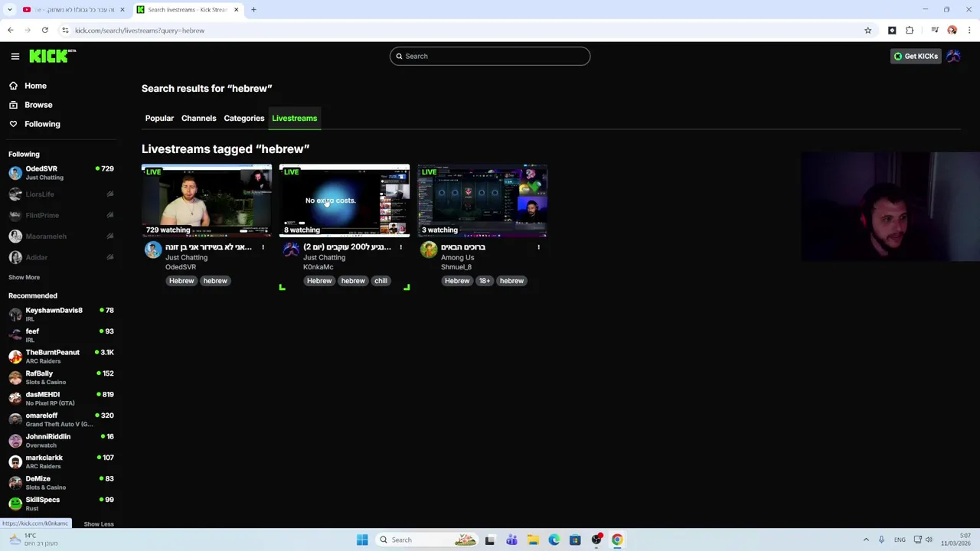Open dasMEHDI recommended channel
The height and width of the screenshot is (551, 980).
(61, 398)
